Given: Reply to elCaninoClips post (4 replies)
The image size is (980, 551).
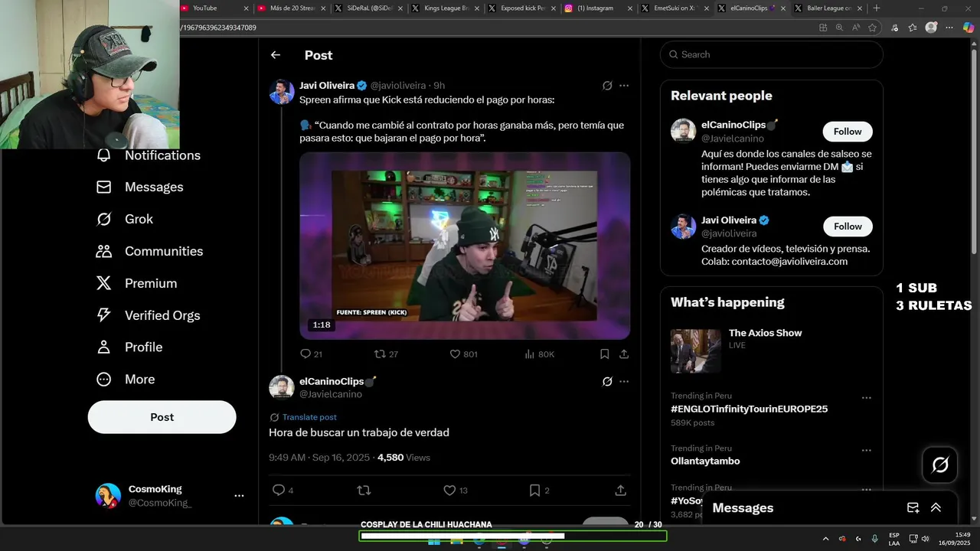Looking at the screenshot, I should [x=283, y=491].
